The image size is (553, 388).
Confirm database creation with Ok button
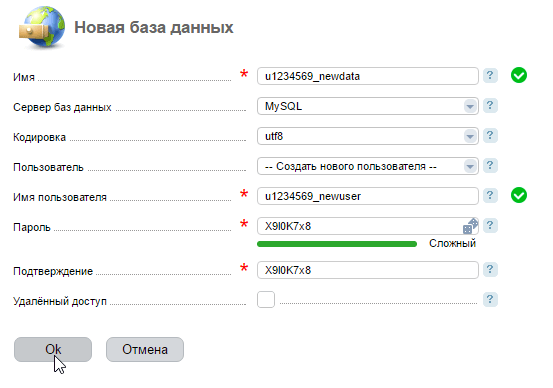tap(53, 349)
